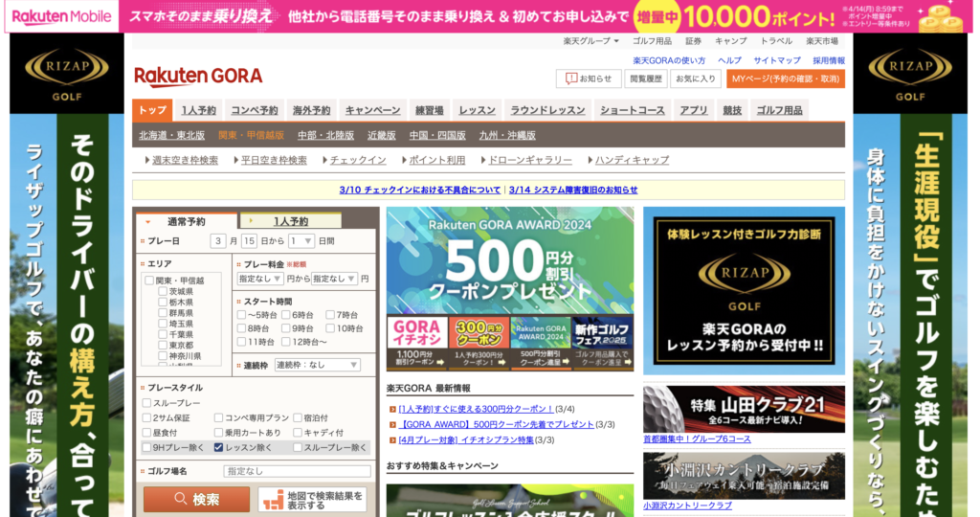Open the キャンペーン tab
The image size is (980, 517).
coord(372,110)
